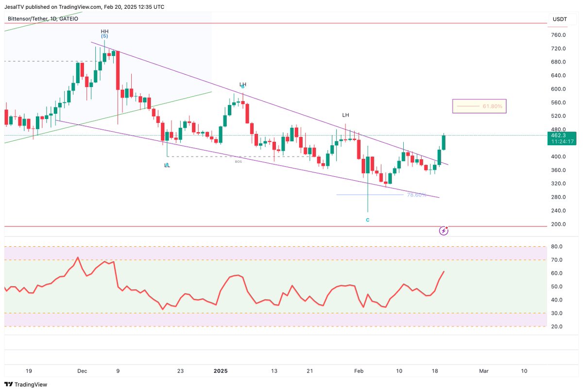Image resolution: width=583 pixels, height=392 pixels.
Task: Click the countdown timer 11:24:17
Action: point(563,142)
